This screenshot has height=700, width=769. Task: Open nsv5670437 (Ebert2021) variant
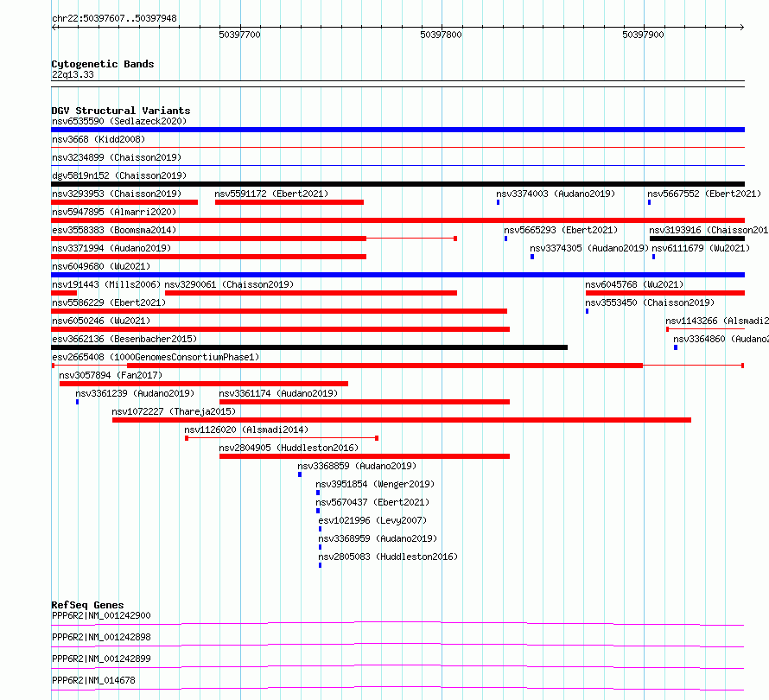click(372, 502)
